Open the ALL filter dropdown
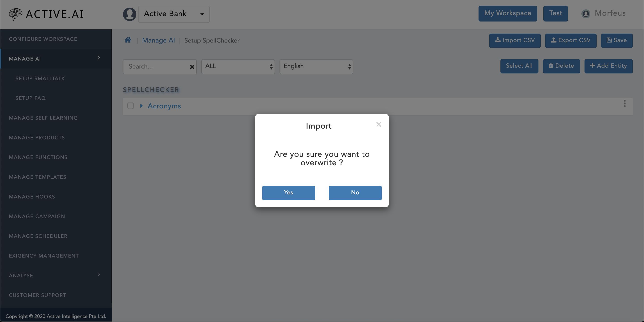The width and height of the screenshot is (644, 322). [238, 67]
